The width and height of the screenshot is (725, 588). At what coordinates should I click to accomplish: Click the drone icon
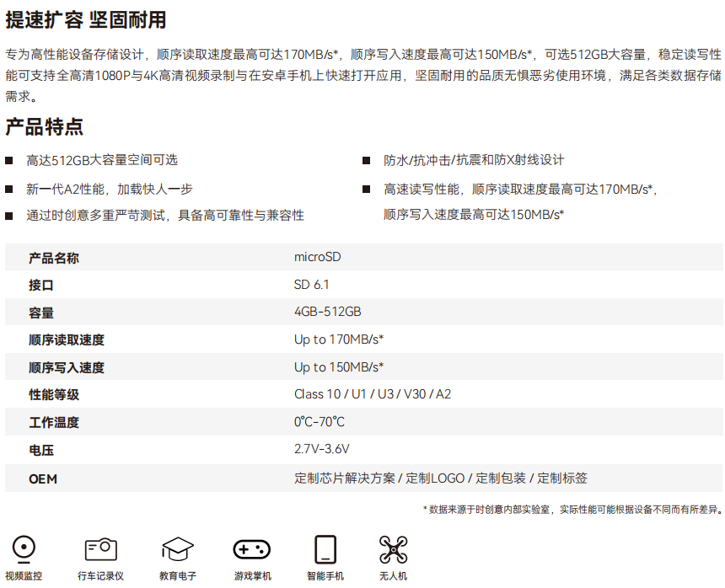pos(393,549)
